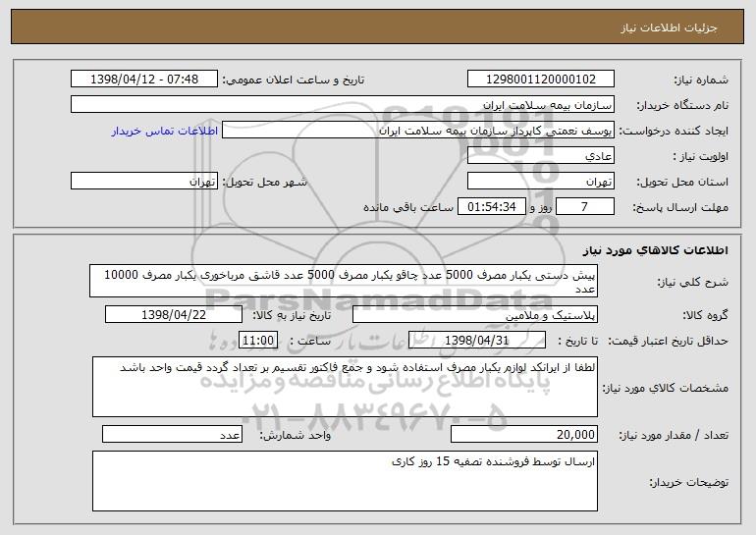The image size is (756, 535).
Task: Click the remaining time field 01:54:34
Action: (x=491, y=207)
